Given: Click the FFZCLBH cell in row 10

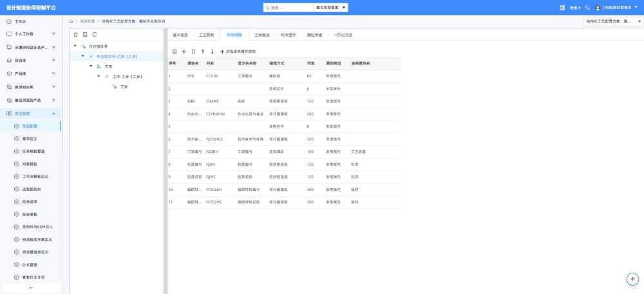Looking at the screenshot, I should tap(214, 190).
